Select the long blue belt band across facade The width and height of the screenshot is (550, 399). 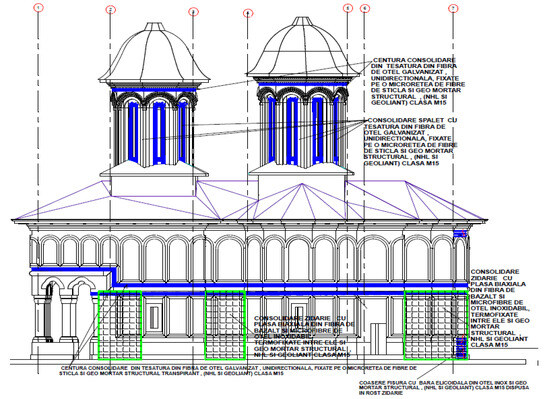pyautogui.click(x=291, y=285)
